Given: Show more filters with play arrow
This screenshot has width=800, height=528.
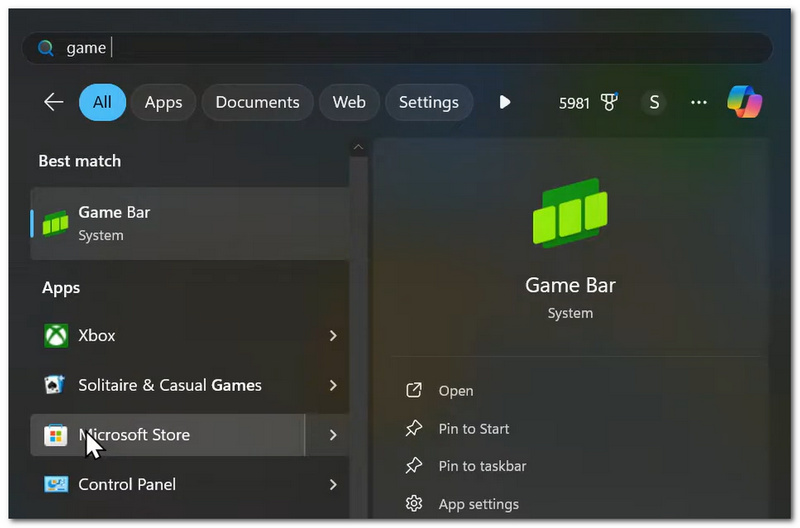Looking at the screenshot, I should pyautogui.click(x=505, y=102).
